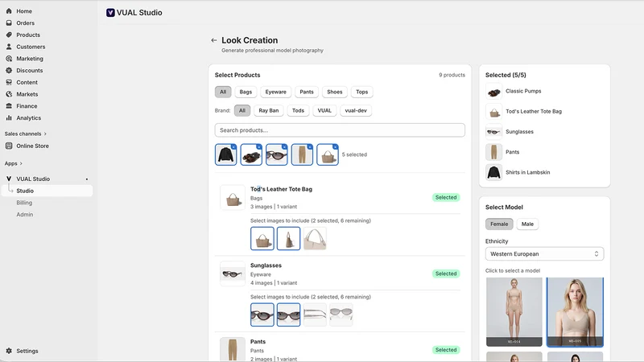
Task: Open Tod's Leather Tote Bag product thumbnail
Action: coord(233,197)
